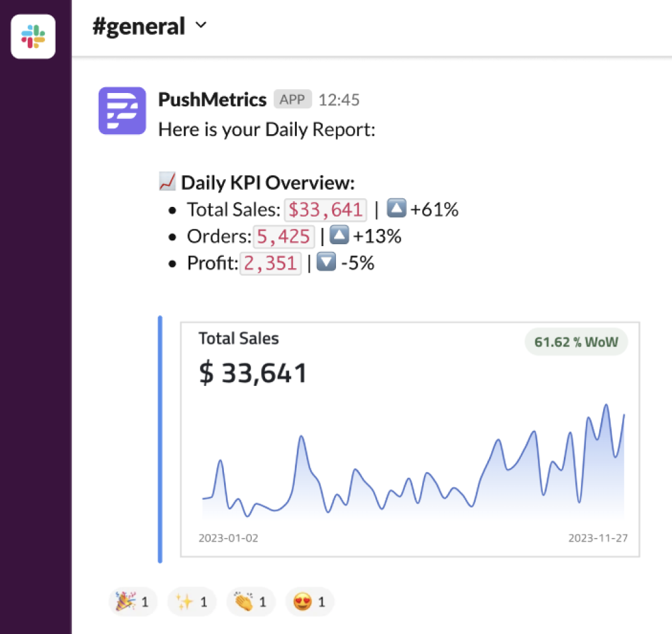Click the APP badge label
This screenshot has height=634, width=672.
pyautogui.click(x=292, y=99)
